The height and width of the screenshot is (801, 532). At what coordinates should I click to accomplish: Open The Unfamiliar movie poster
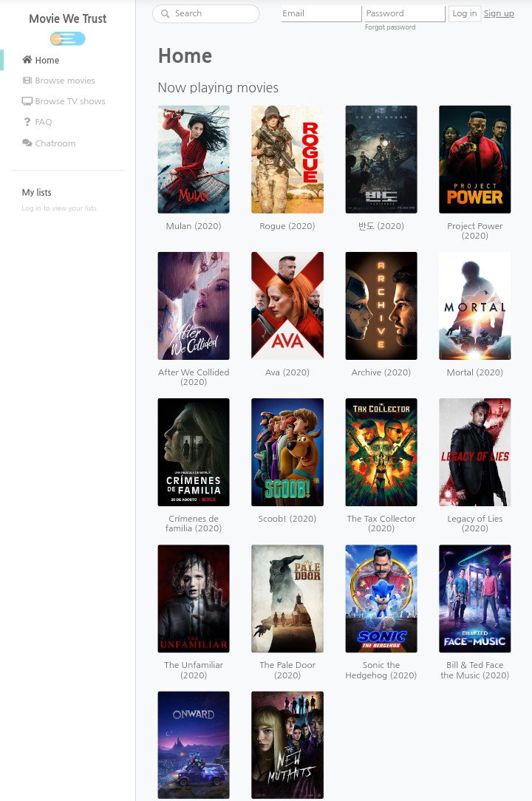tap(194, 599)
